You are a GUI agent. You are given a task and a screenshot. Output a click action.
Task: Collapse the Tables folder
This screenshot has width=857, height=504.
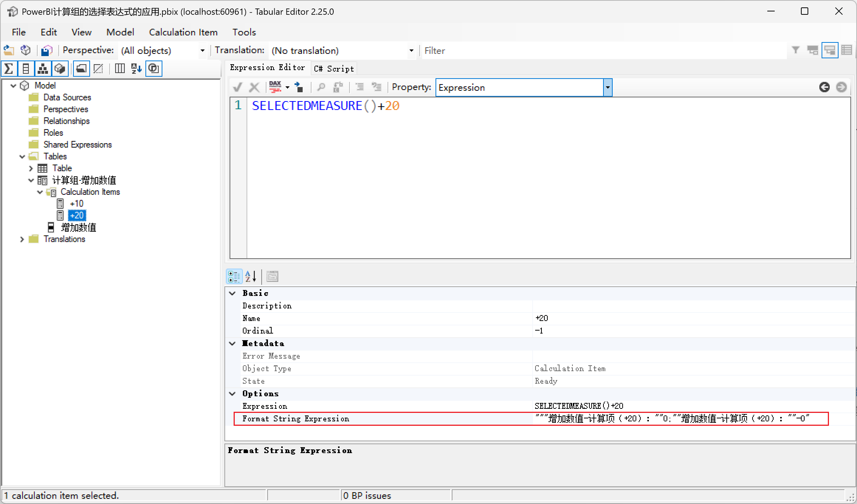click(x=22, y=156)
